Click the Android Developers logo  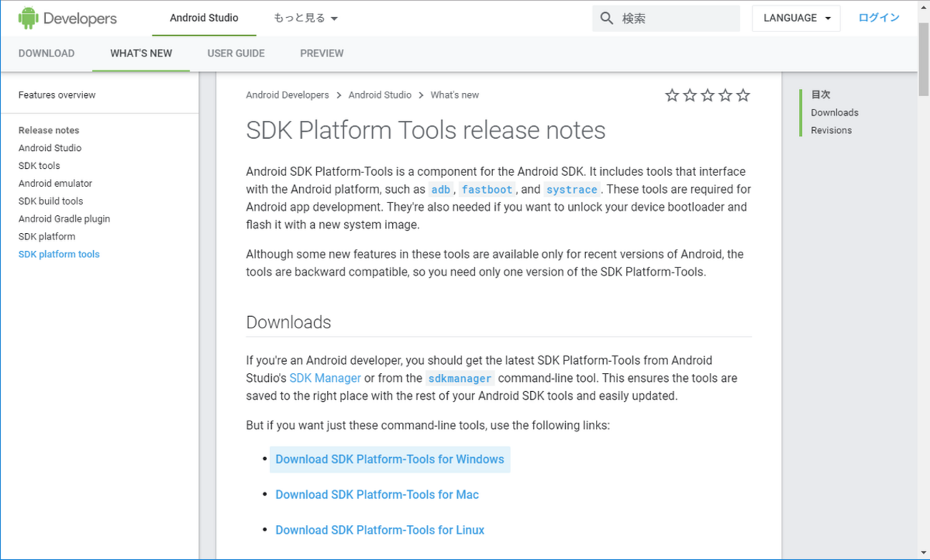pos(67,19)
